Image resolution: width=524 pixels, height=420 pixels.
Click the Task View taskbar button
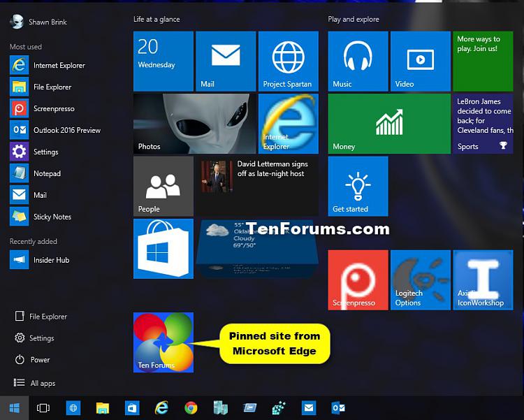[x=43, y=408]
